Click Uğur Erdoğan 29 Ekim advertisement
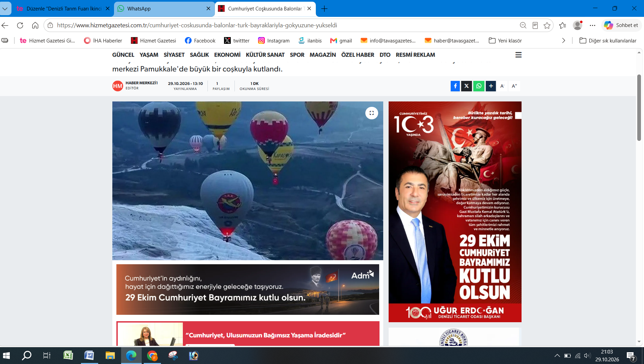 (455, 212)
